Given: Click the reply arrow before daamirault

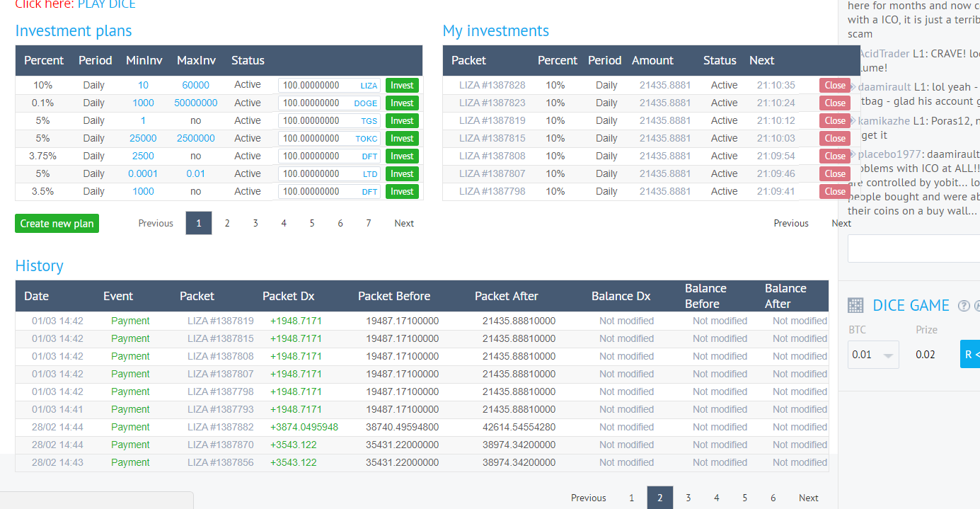Looking at the screenshot, I should (x=853, y=87).
